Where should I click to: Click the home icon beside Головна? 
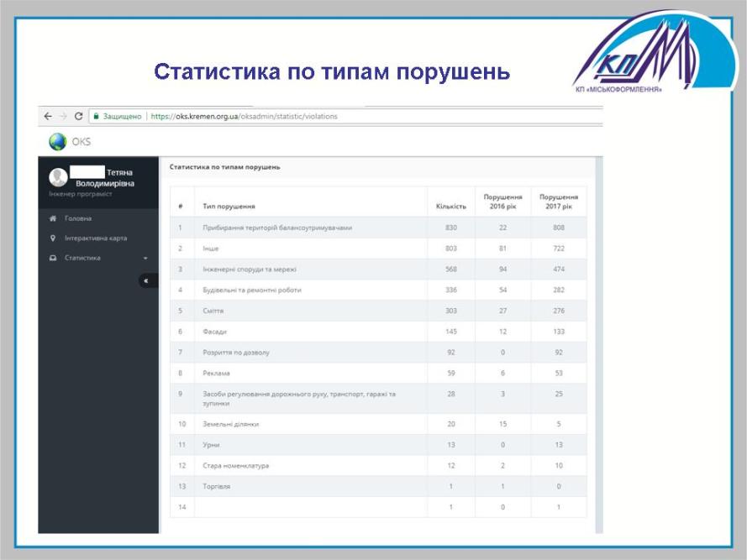pos(53,218)
